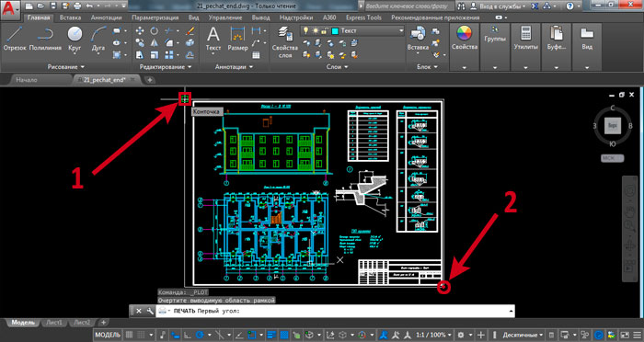Expand the Рисование panel
Screen dimensions: 644x342
(65, 66)
